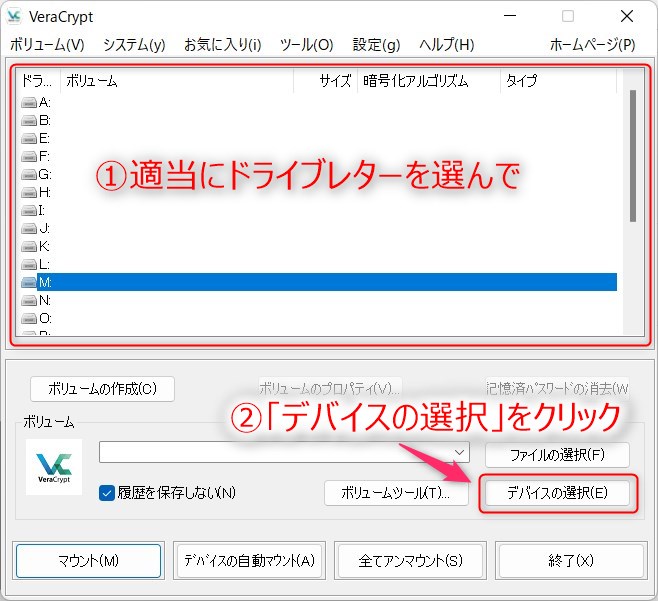
Task: Click the drive icon for H:
Action: click(29, 193)
